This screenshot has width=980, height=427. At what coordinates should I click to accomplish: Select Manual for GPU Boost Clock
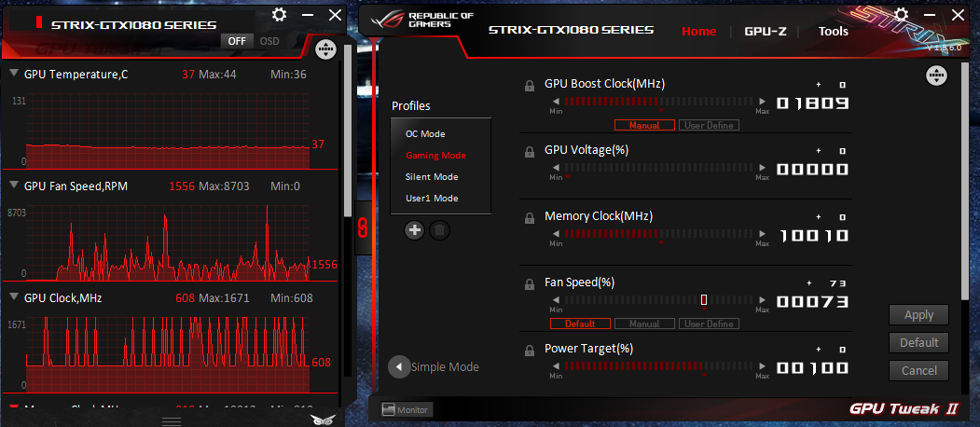[644, 125]
